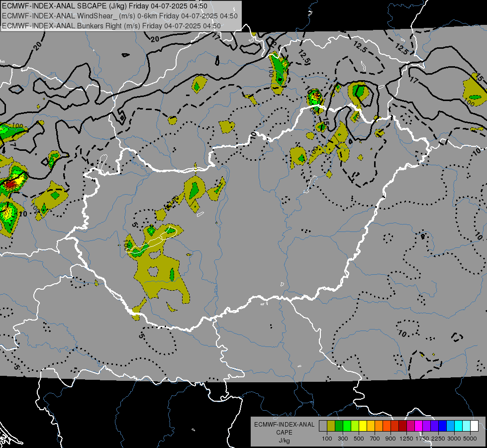Click the WindShear_ 0-6km title line

point(119,16)
